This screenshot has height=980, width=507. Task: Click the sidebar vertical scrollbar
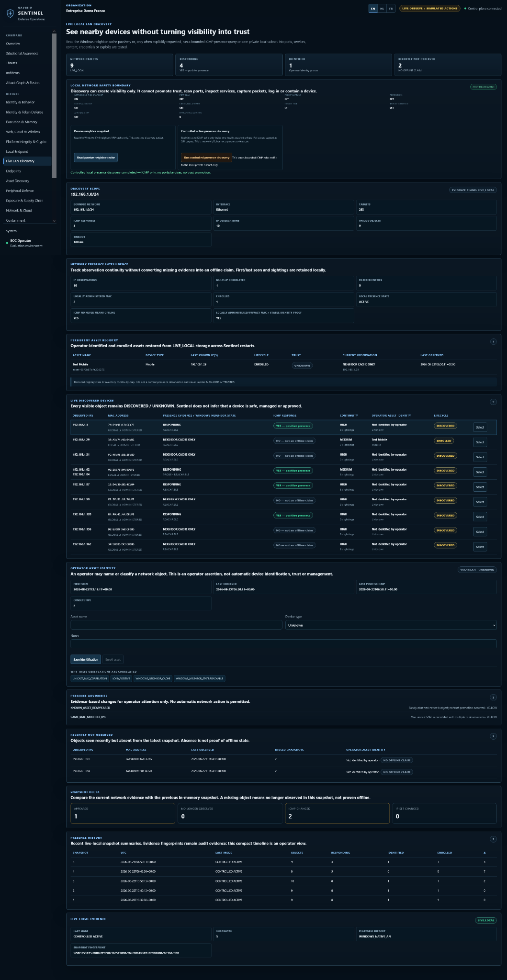pyautogui.click(x=54, y=105)
